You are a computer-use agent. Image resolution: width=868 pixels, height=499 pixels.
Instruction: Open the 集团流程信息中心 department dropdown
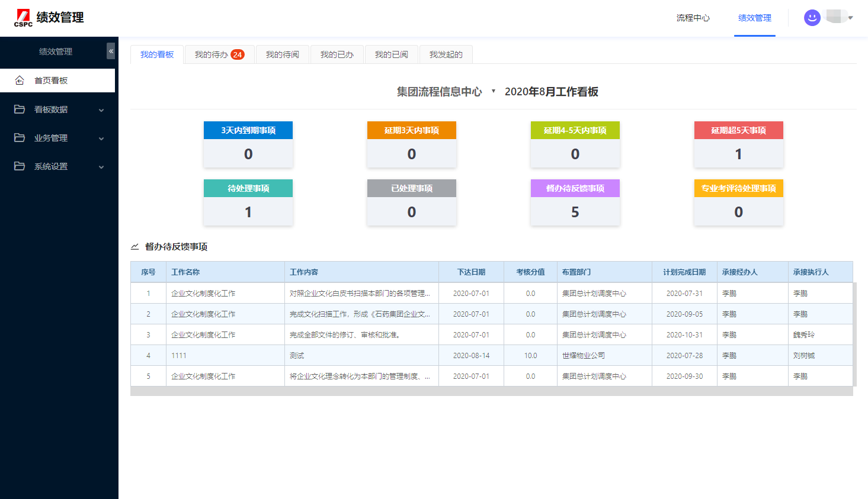pyautogui.click(x=493, y=91)
